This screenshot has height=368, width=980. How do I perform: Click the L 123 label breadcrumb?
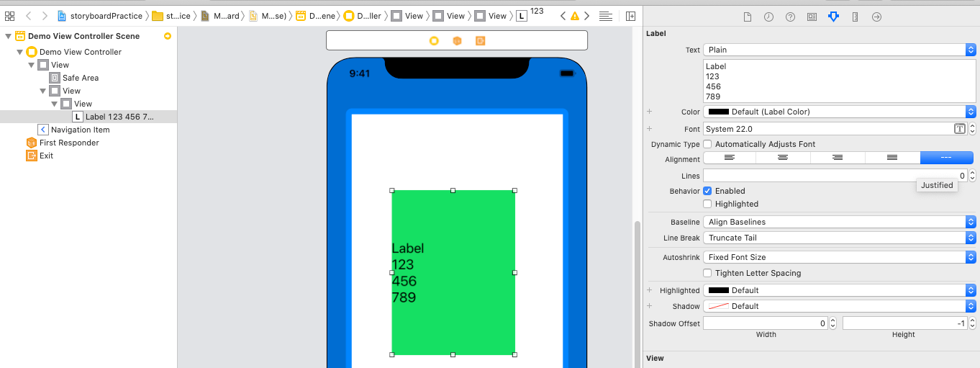(x=530, y=15)
